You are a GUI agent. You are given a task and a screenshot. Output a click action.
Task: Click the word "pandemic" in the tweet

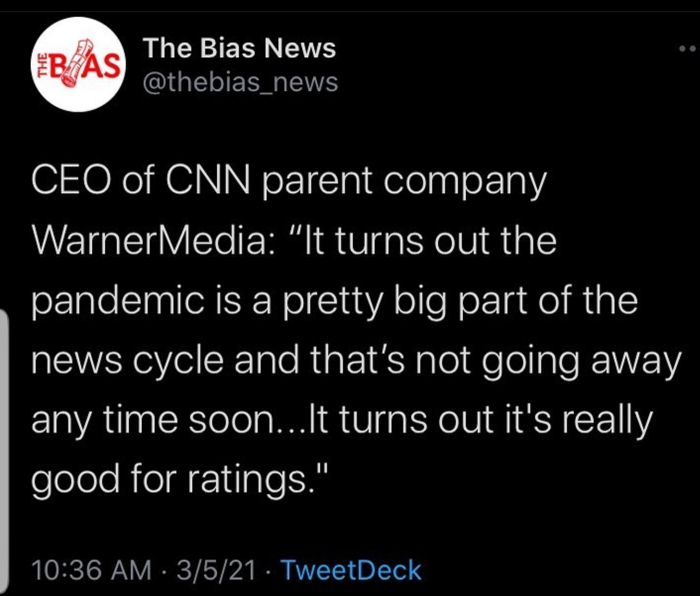pos(118,301)
